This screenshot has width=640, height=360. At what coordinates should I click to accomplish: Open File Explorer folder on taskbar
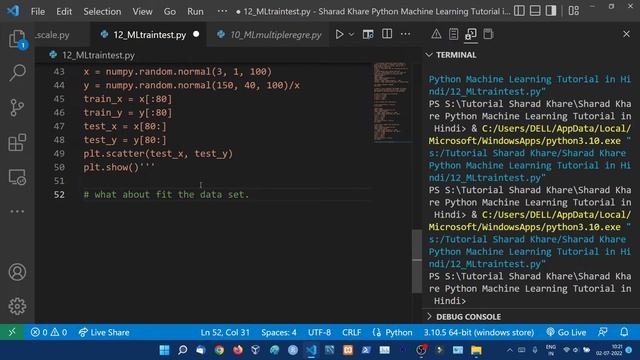pyautogui.click(x=476, y=350)
